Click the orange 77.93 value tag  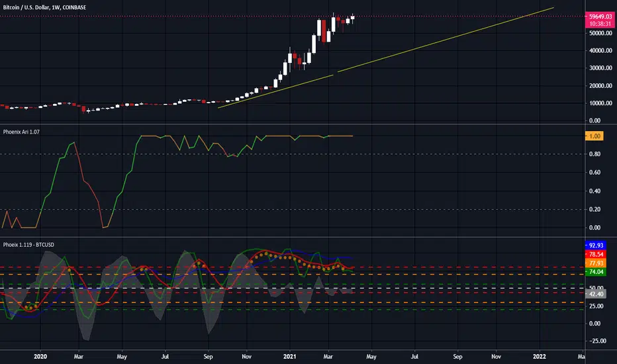(596, 263)
